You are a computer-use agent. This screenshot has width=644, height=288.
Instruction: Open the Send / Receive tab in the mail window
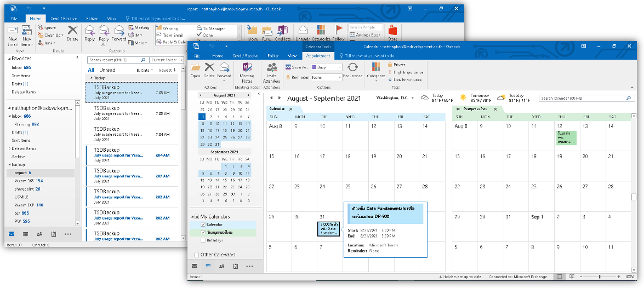click(x=64, y=19)
